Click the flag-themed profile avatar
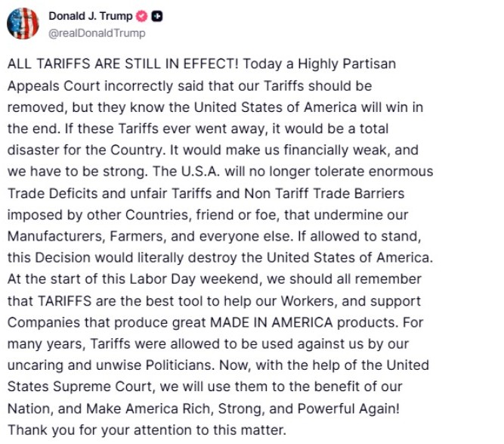 (x=23, y=24)
